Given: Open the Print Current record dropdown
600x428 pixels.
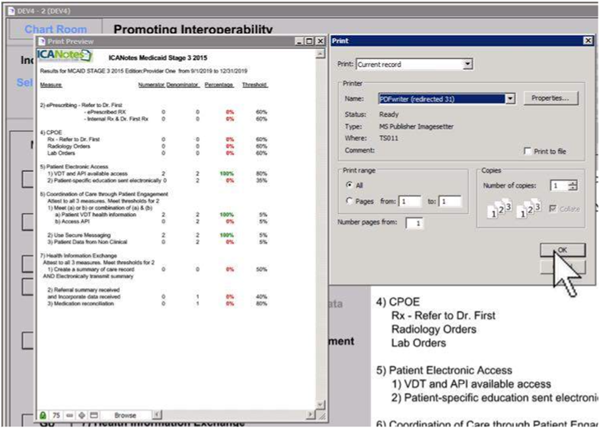Looking at the screenshot, I should point(467,65).
